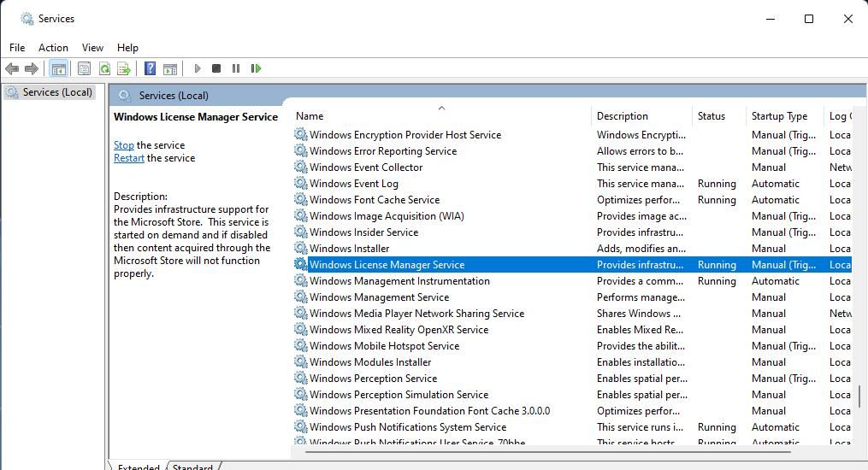Click gear icon beside Windows Management Instrumentation

300,281
